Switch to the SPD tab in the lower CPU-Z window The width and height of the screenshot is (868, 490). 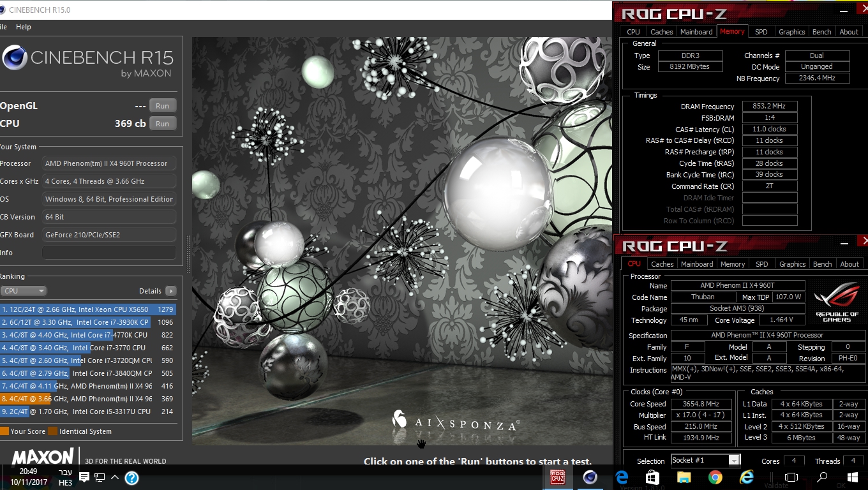pyautogui.click(x=762, y=264)
